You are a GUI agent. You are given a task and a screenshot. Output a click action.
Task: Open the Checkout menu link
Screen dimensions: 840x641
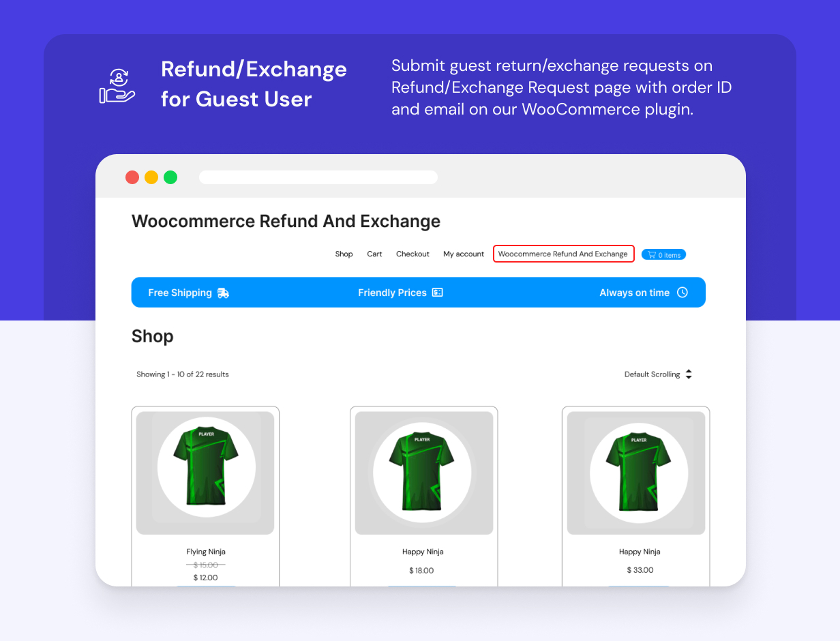(412, 254)
